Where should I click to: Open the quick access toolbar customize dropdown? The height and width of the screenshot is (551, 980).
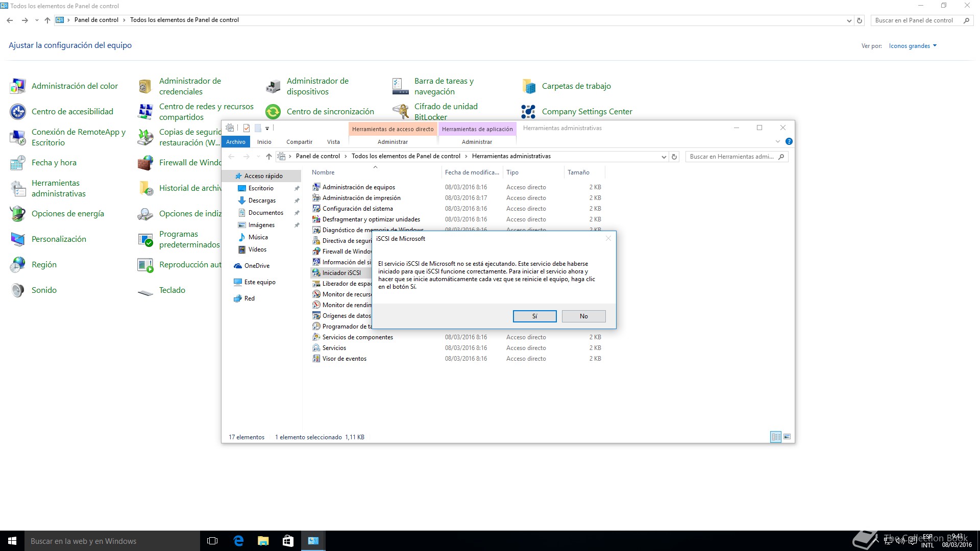pyautogui.click(x=267, y=128)
